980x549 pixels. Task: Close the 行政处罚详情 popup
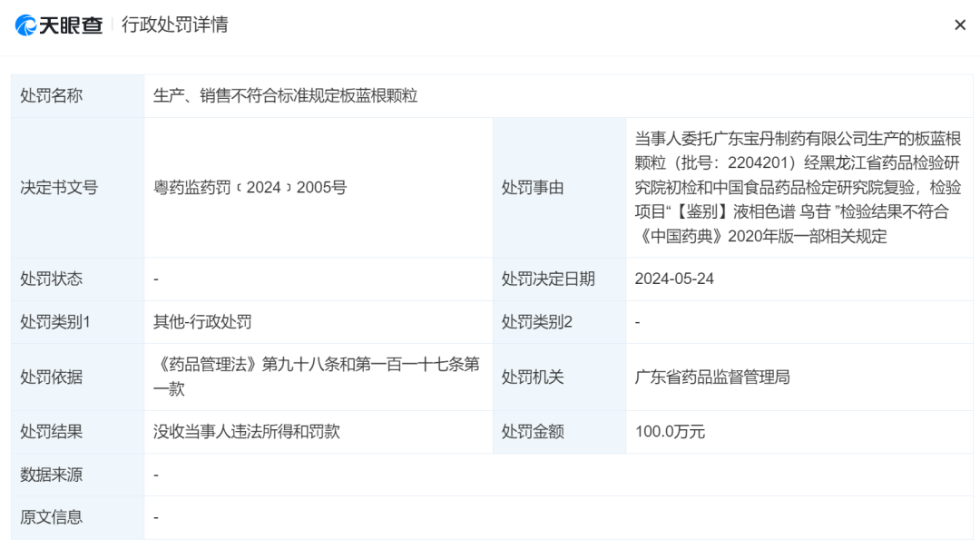[960, 25]
